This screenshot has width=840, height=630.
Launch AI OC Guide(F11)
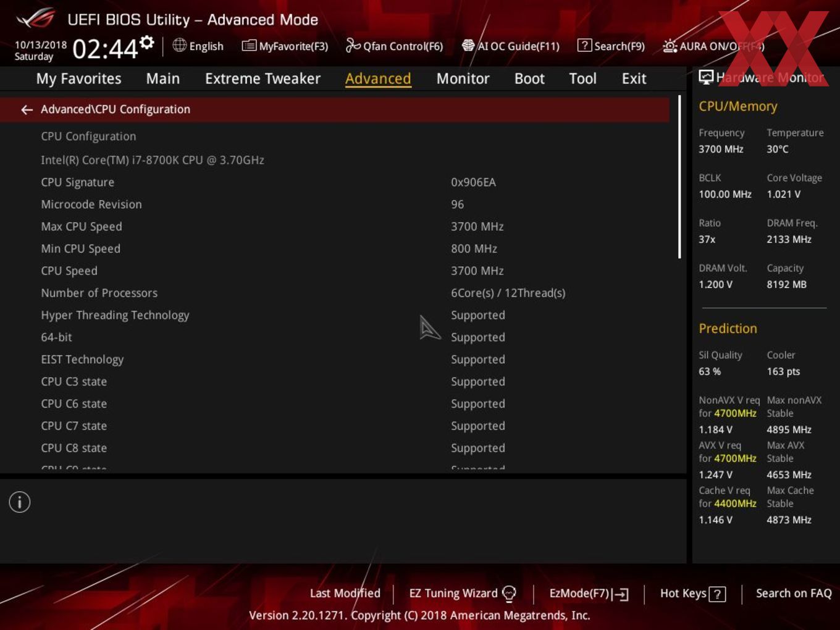coord(511,46)
